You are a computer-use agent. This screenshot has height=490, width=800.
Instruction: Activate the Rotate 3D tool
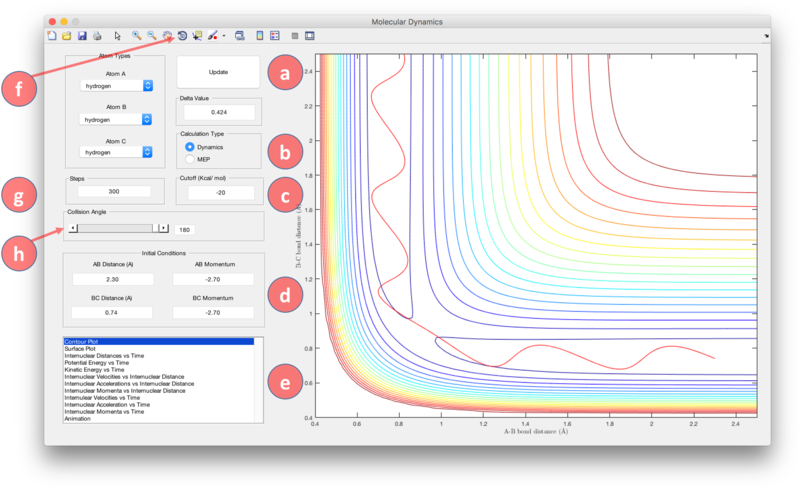[181, 36]
